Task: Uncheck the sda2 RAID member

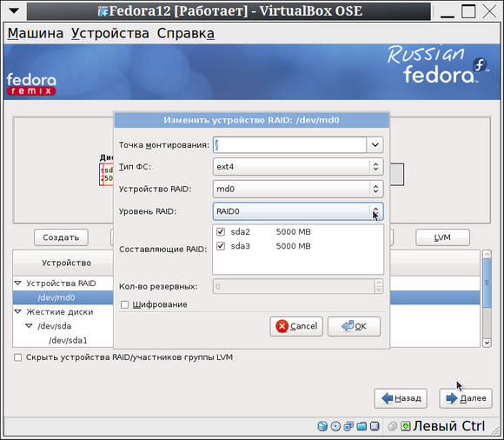Action: coord(221,231)
